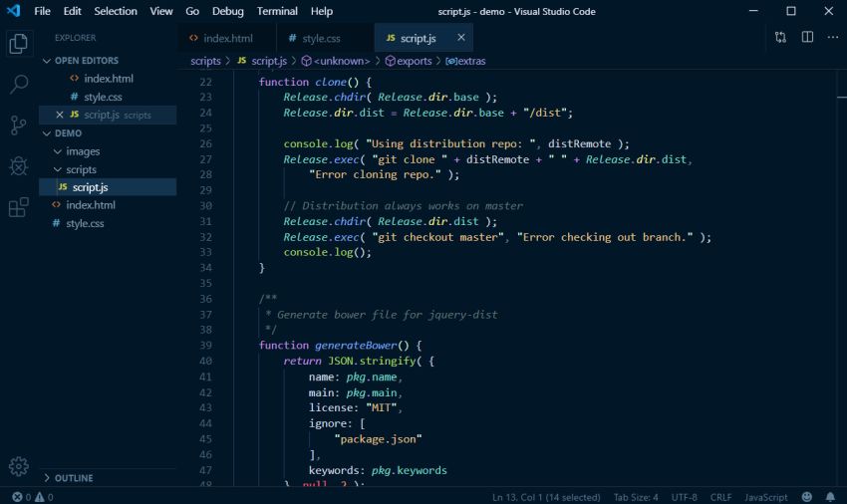Open index.html in the DEMO folder tree
The width and height of the screenshot is (847, 504).
(90, 205)
